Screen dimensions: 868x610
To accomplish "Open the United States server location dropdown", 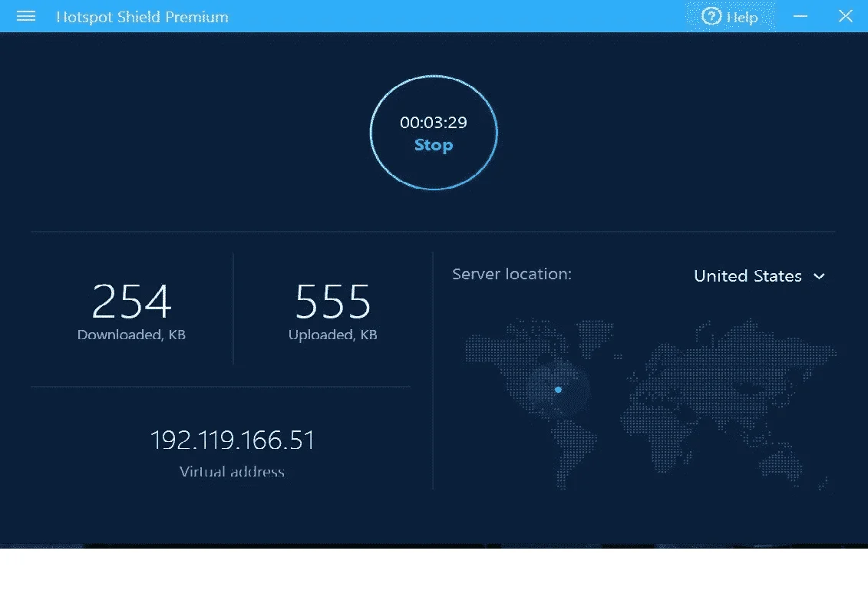I will click(x=759, y=275).
